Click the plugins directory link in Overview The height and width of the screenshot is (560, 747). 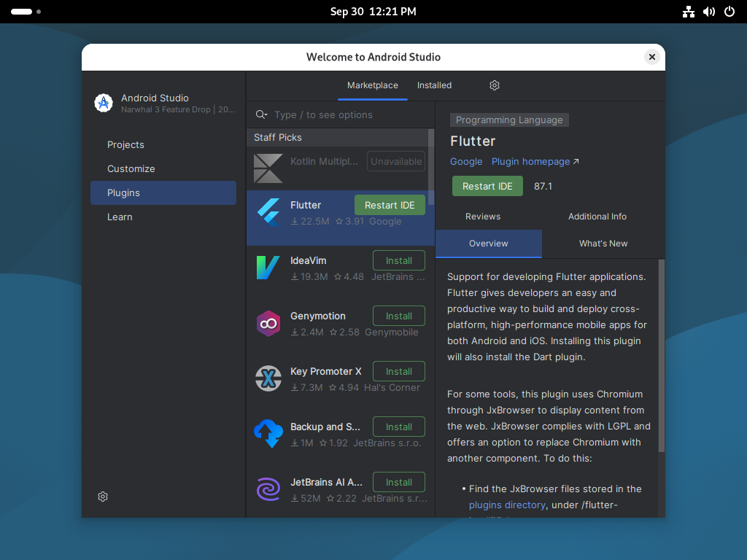click(507, 505)
